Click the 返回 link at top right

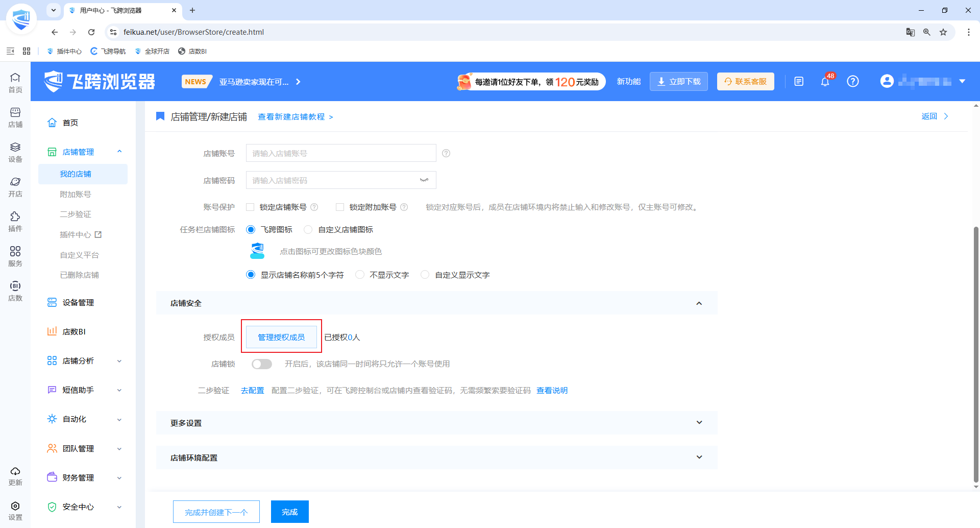[935, 116]
